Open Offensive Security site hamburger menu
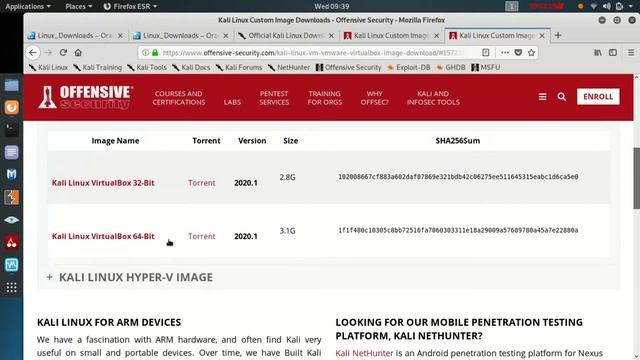The image size is (640, 360). pyautogui.click(x=542, y=97)
